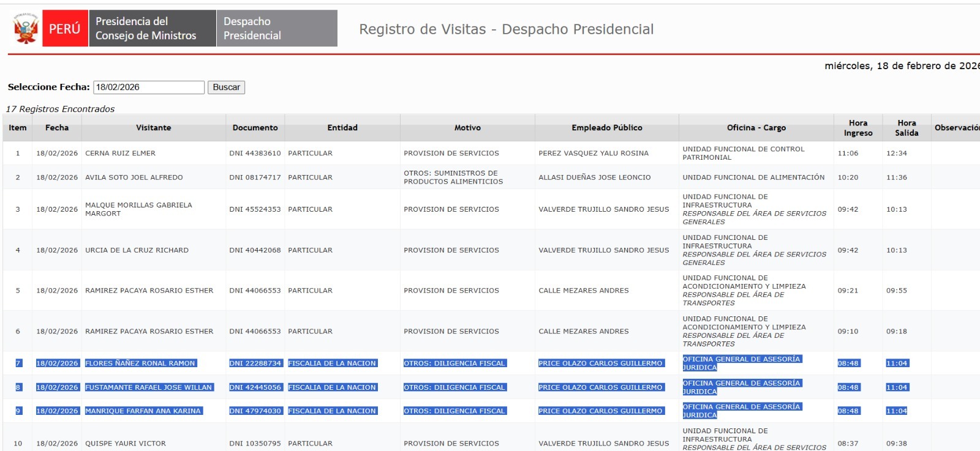980x451 pixels.
Task: Select visitor URCIA DE LA CRUZ RICHARD
Action: 137,250
